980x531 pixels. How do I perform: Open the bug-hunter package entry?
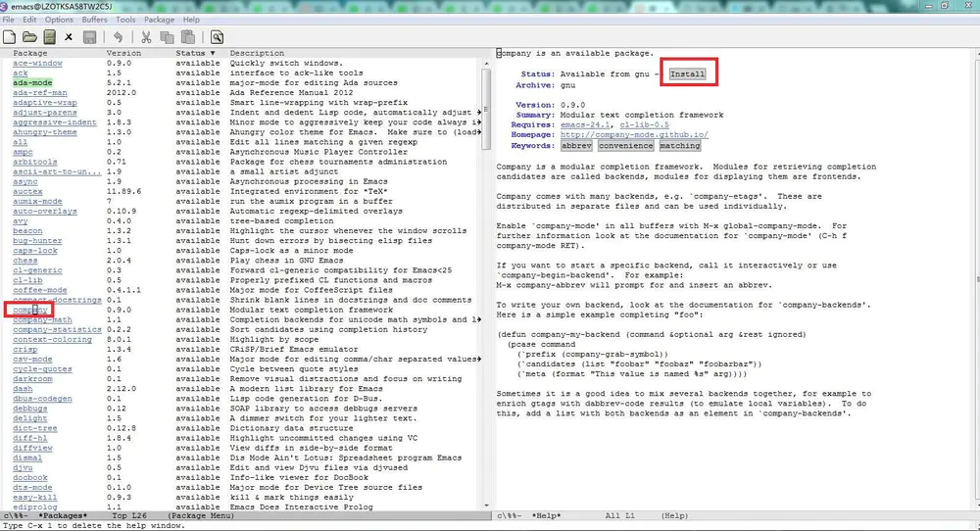pos(37,241)
